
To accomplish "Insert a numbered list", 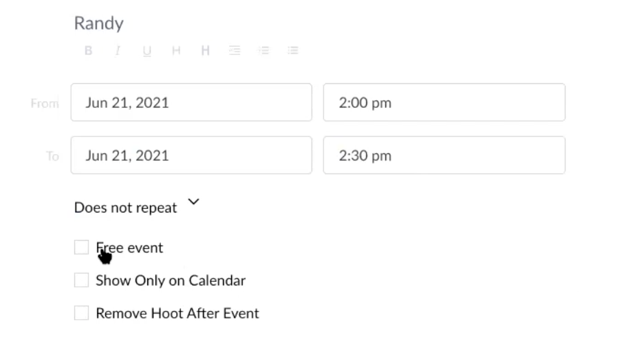I will point(264,51).
